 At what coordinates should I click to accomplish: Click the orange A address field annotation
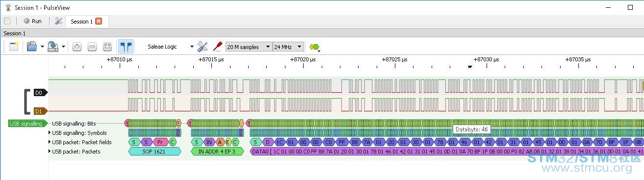click(x=220, y=142)
